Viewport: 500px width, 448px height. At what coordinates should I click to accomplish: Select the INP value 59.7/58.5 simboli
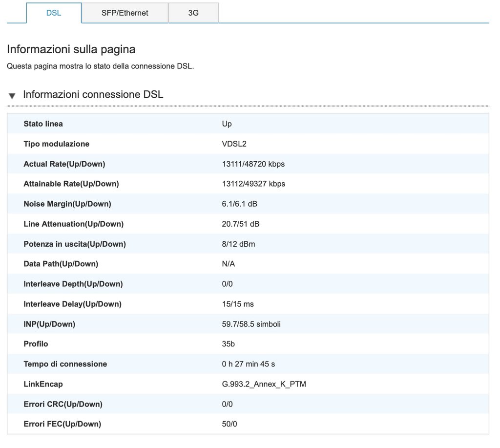(251, 324)
